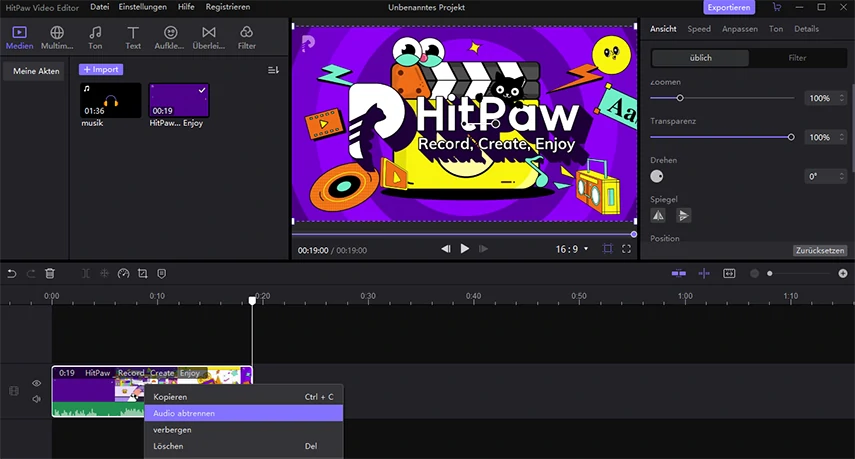Select the HitPaw Enjoy video thumbnail

(x=179, y=100)
